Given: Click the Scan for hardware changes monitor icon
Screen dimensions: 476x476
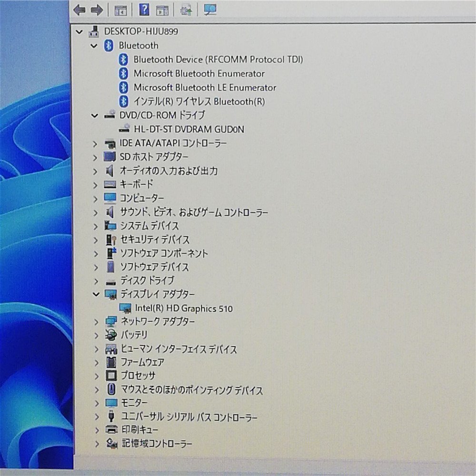Looking at the screenshot, I should 210,10.
